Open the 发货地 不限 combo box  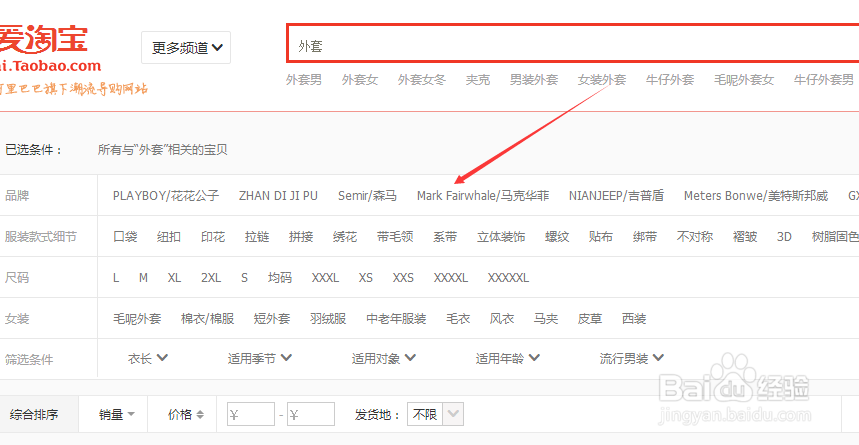click(436, 414)
